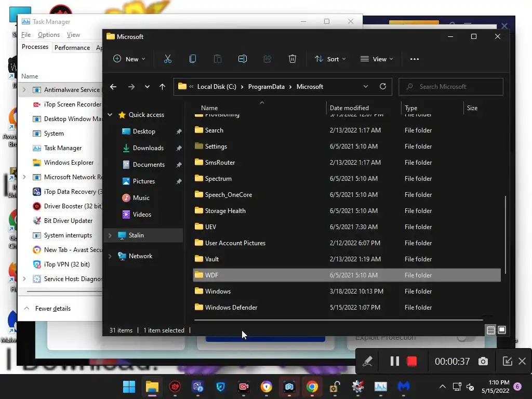Expand Antimalware Service process in Task Manager
Screen dimensions: 532x399
tap(24, 89)
